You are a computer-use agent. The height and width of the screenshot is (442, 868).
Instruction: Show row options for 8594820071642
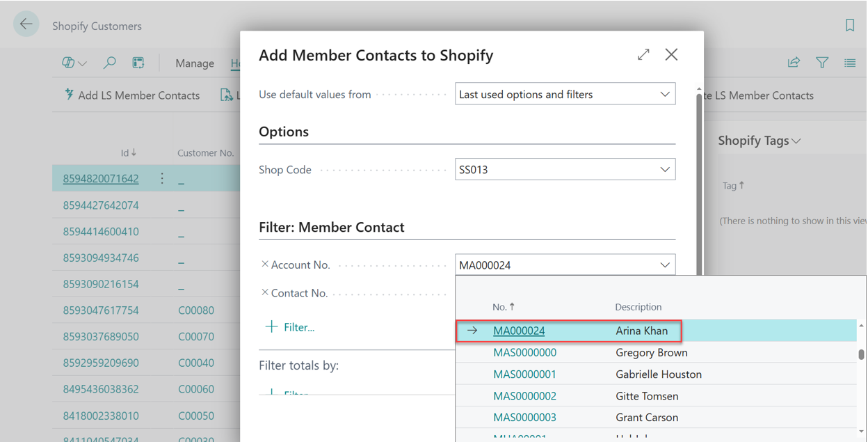[x=162, y=178]
